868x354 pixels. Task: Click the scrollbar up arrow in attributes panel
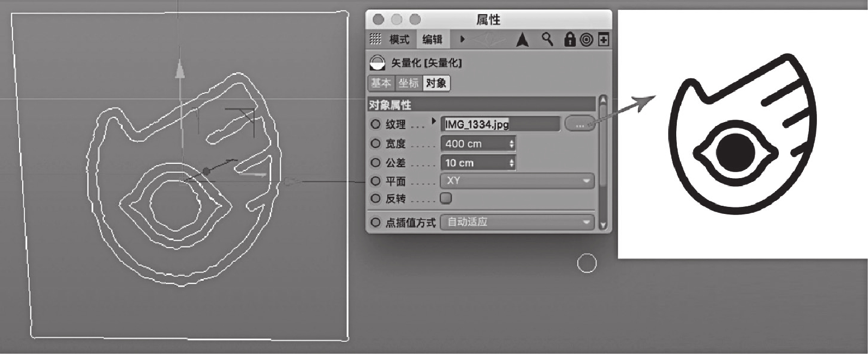tap(602, 100)
